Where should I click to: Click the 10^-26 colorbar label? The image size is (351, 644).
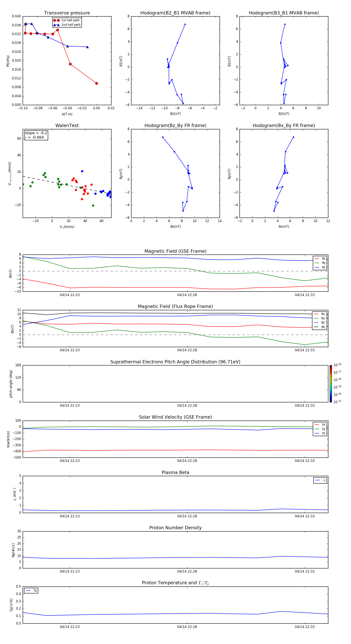pos(337,365)
